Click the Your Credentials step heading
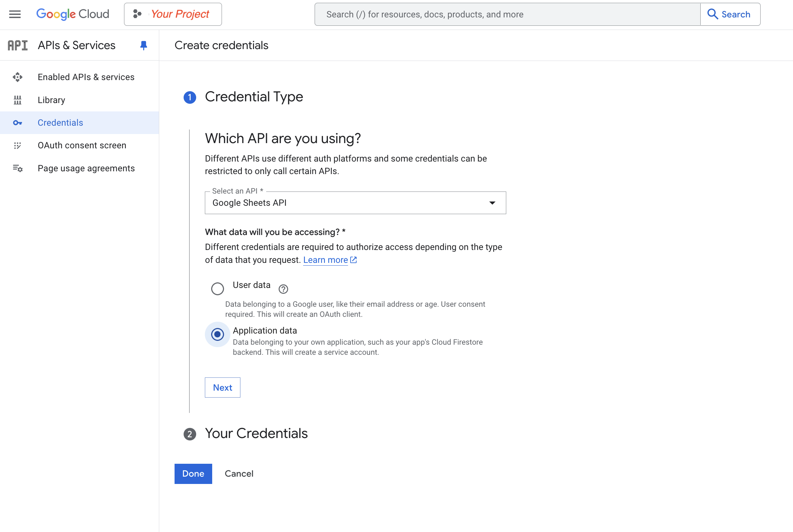The image size is (793, 532). pos(256,433)
